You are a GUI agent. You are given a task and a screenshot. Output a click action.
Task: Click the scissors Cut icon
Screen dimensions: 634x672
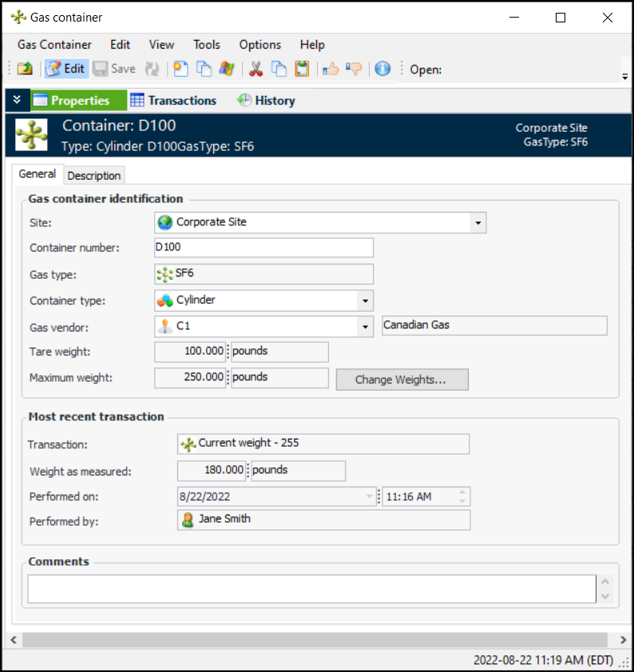[x=256, y=69]
